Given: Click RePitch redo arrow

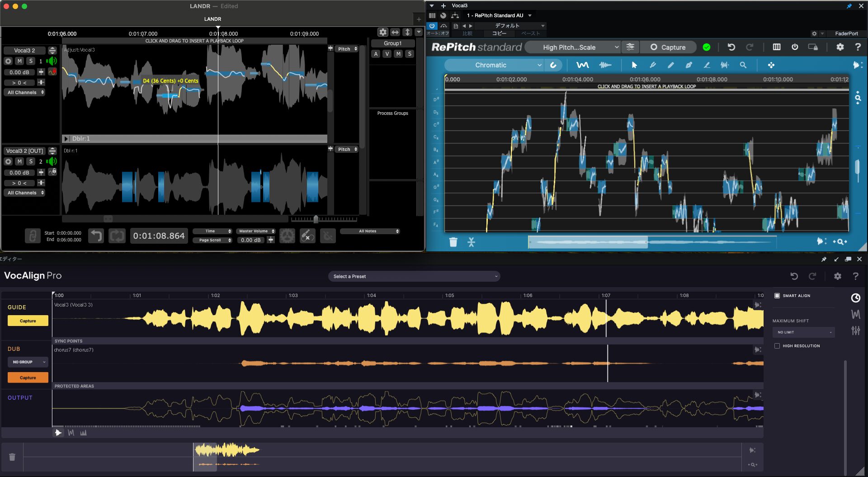Looking at the screenshot, I should point(749,47).
